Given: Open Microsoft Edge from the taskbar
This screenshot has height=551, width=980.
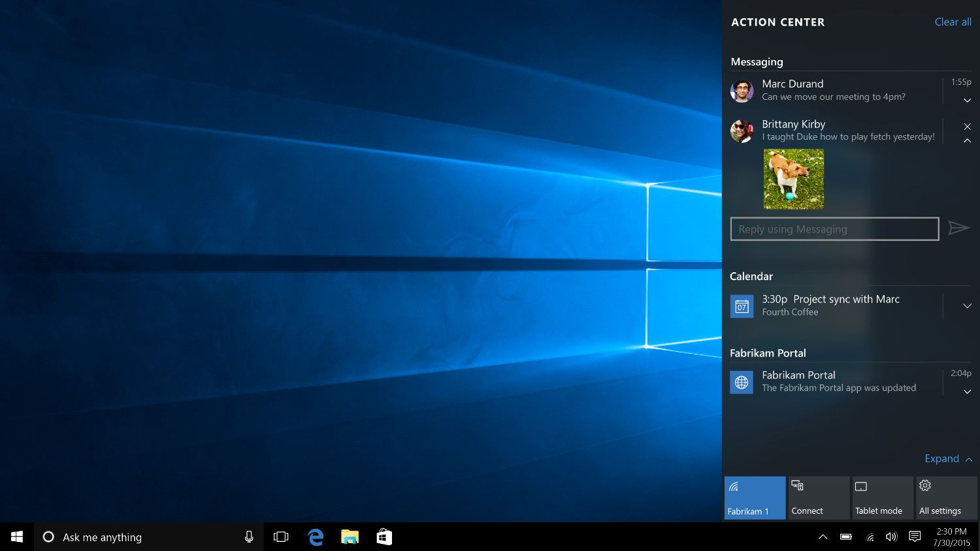Looking at the screenshot, I should point(315,537).
